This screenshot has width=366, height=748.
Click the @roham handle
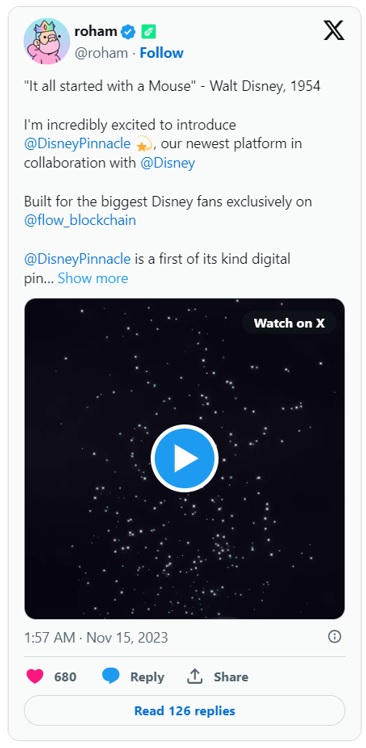(101, 53)
